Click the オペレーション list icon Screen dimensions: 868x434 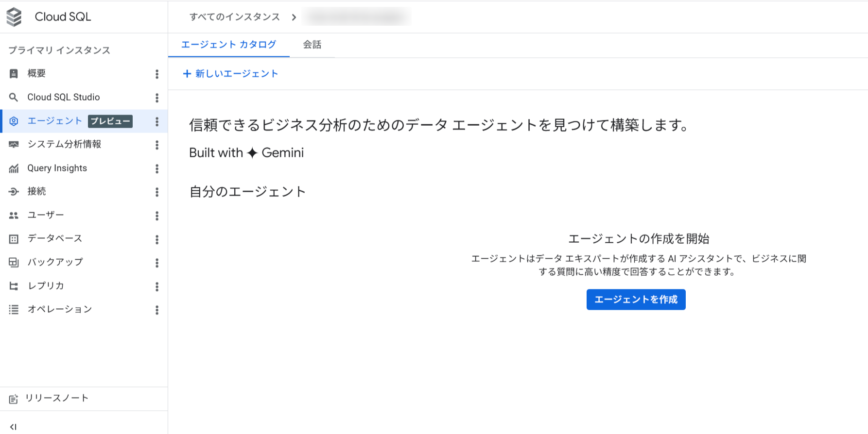click(x=14, y=310)
